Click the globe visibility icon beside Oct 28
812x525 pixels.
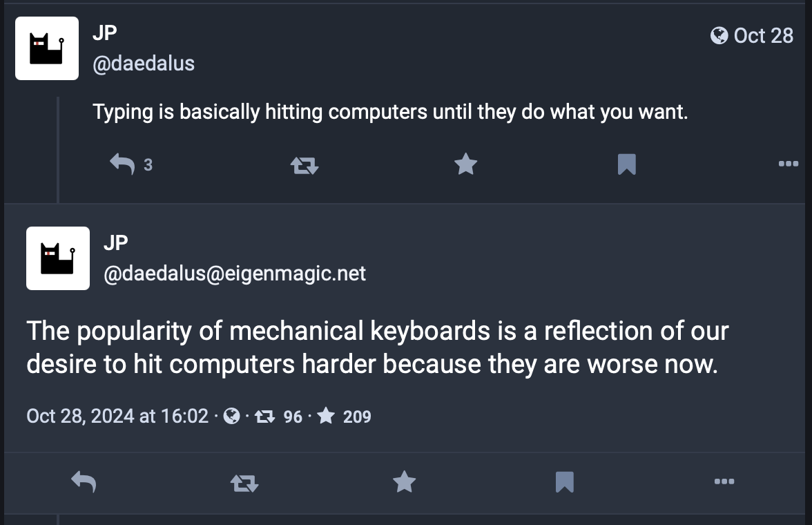tap(719, 35)
